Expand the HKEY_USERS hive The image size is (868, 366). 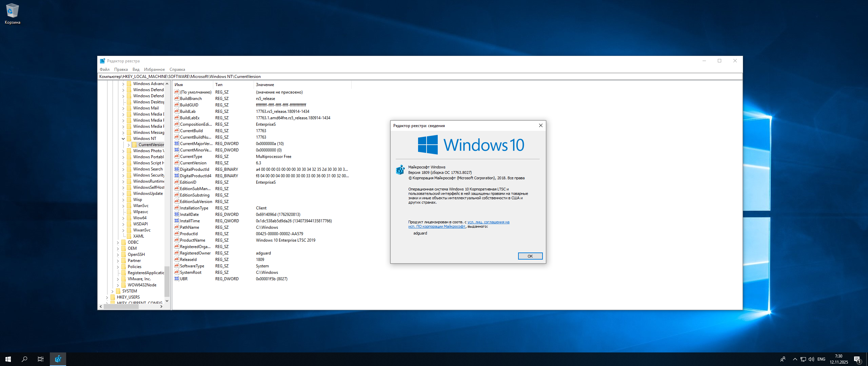[107, 297]
